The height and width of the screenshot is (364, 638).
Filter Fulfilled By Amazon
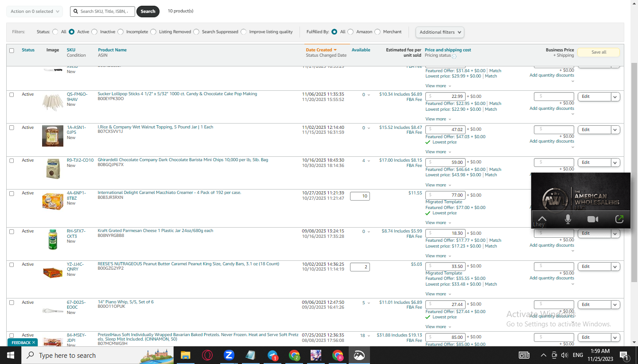[x=350, y=32]
